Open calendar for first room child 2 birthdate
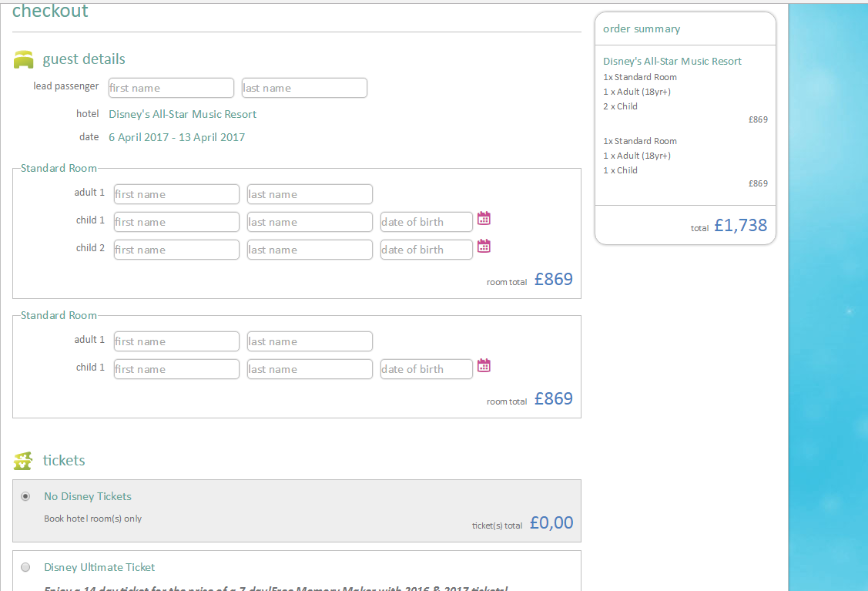 pyautogui.click(x=484, y=247)
